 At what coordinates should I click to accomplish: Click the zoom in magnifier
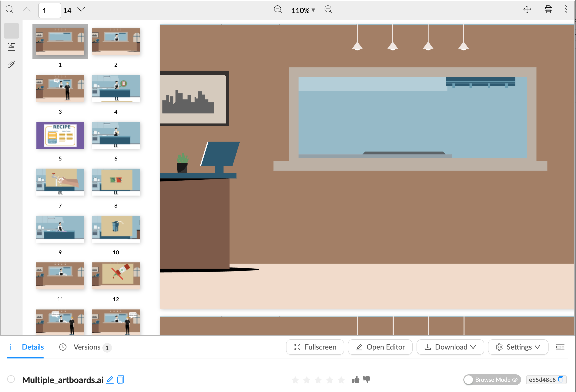328,10
